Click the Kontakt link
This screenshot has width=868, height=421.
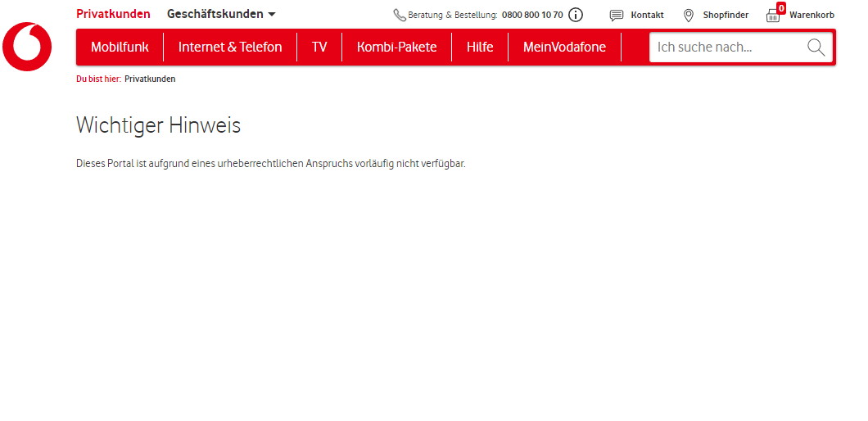point(647,16)
